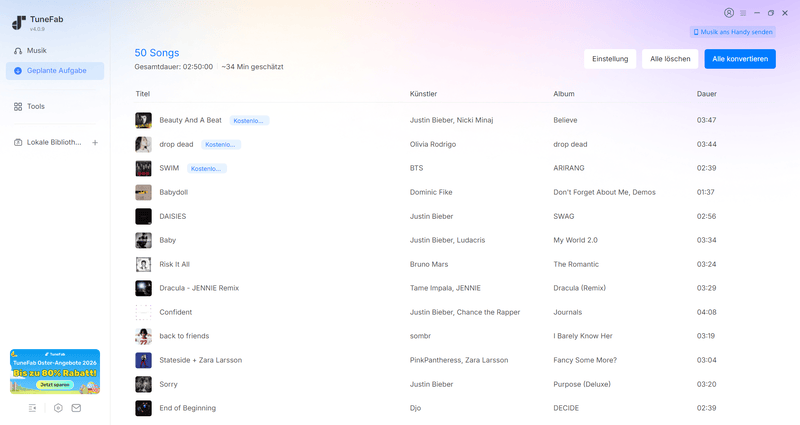This screenshot has height=425, width=800.
Task: Click artist Dominic Fike
Action: coord(431,192)
